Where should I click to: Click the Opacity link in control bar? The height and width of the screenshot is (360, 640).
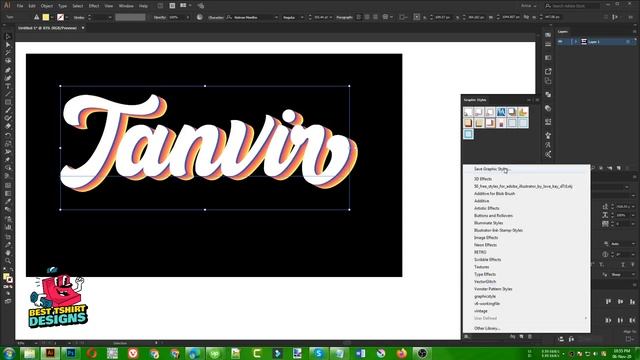160,17
